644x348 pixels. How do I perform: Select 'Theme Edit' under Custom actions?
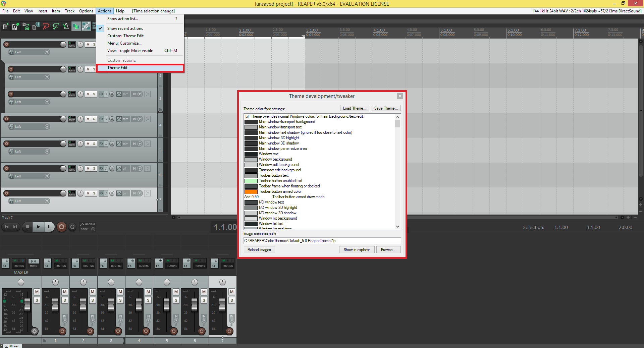117,68
